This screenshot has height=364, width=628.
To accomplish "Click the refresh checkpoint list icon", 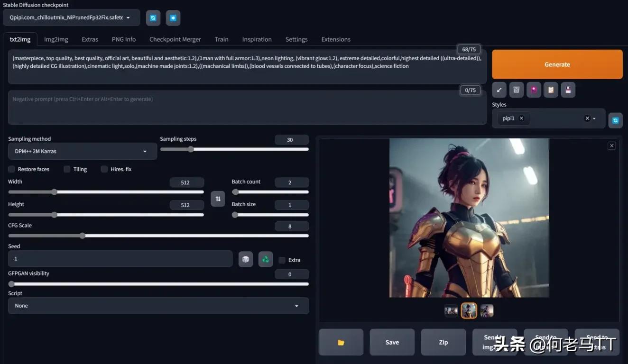I will pos(153,18).
